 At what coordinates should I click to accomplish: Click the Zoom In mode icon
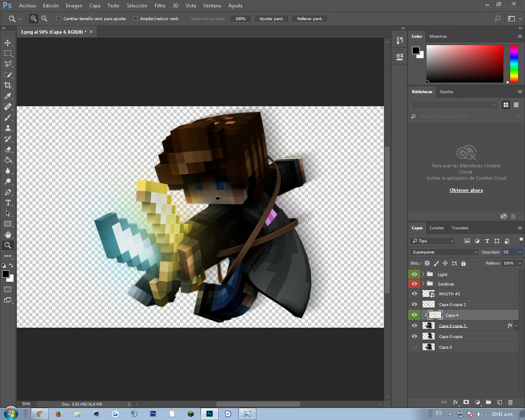pyautogui.click(x=34, y=19)
